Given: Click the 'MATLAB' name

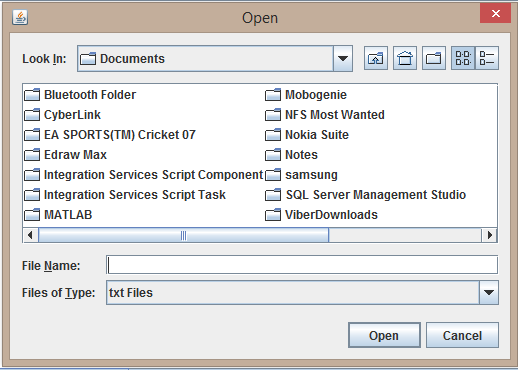Looking at the screenshot, I should point(68,215).
